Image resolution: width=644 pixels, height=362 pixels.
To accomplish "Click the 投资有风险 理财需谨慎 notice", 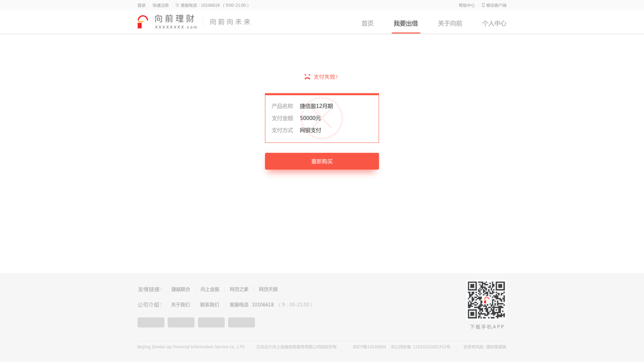I will point(485,347).
